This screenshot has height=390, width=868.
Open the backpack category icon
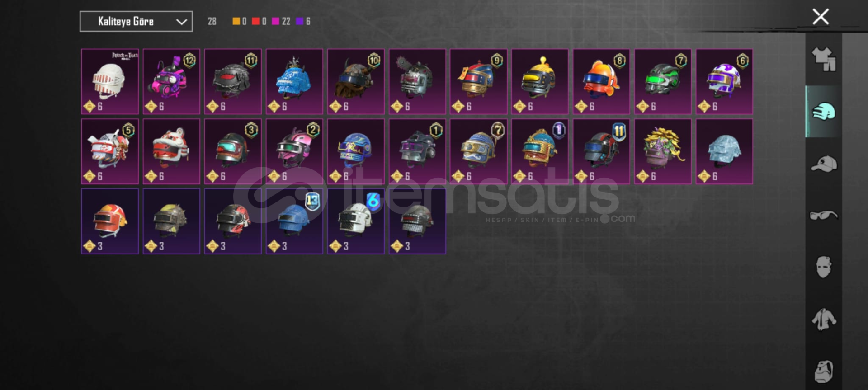point(824,371)
